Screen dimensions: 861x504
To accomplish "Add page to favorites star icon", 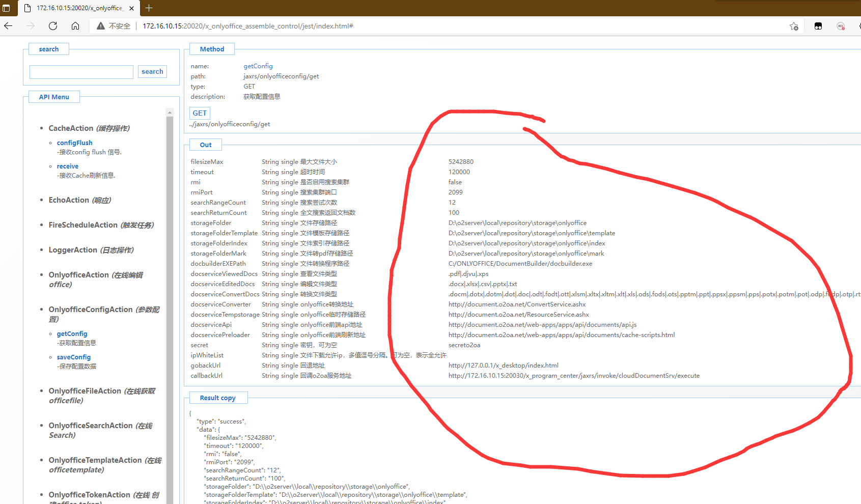I will (794, 26).
